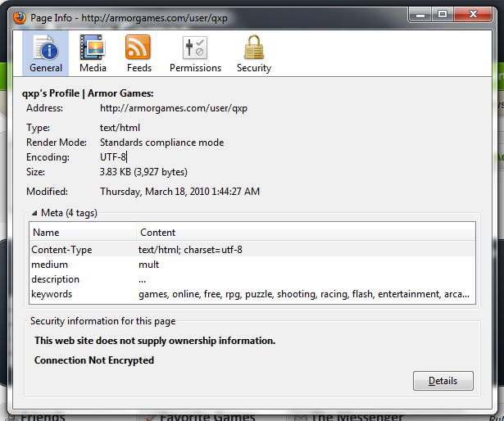
Task: Maximize the Page Info window
Action: [443, 14]
